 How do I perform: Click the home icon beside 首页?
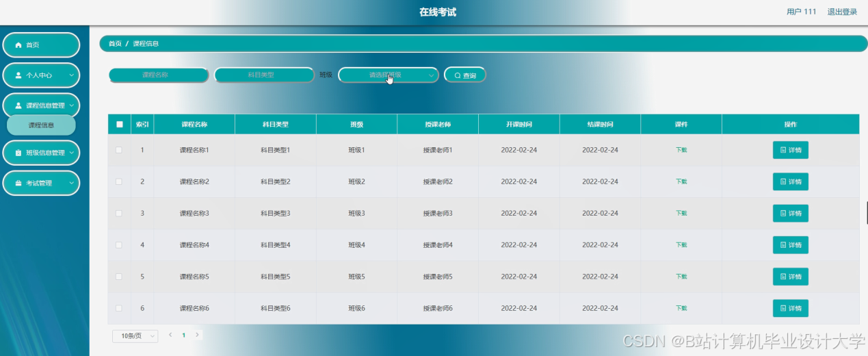coord(18,44)
